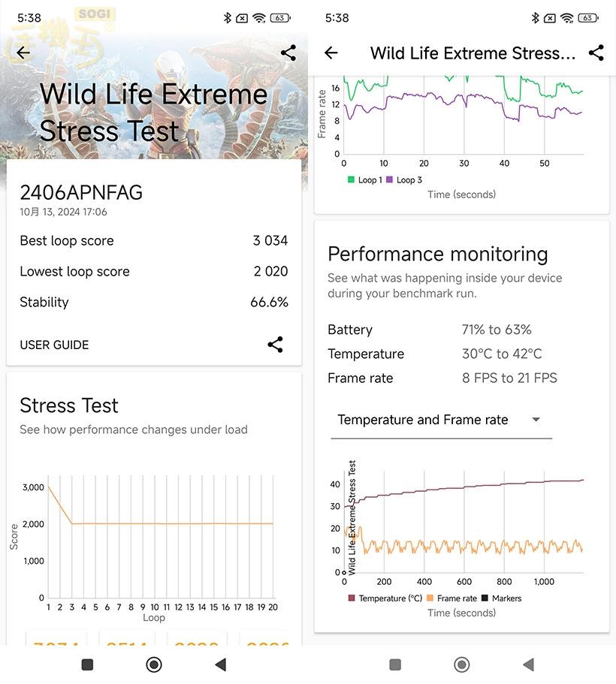This screenshot has height=684, width=616.
Task: Toggle the Loop 3 legend entry
Action: click(404, 180)
